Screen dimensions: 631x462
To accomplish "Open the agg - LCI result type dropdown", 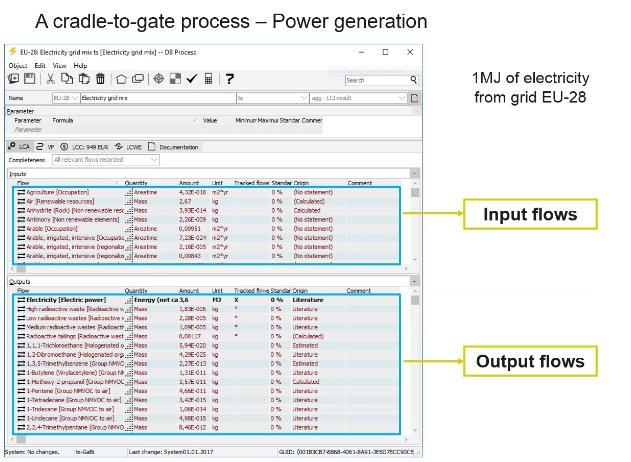I will click(x=401, y=98).
